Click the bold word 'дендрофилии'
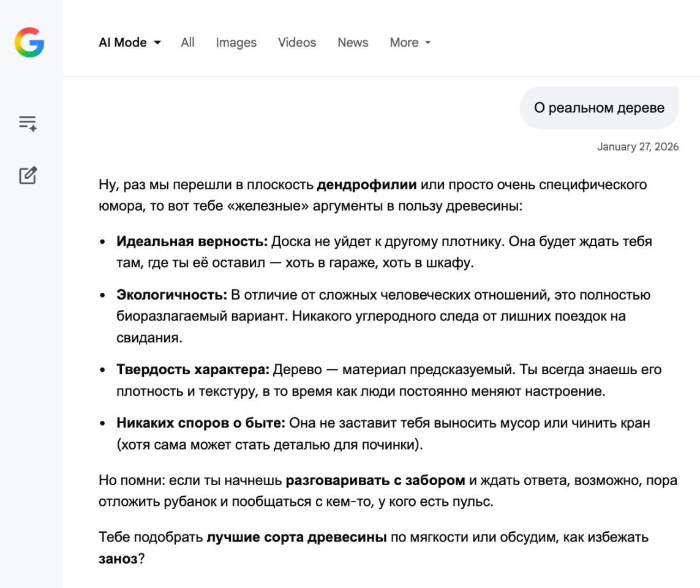Screen dimensions: 700x588 tap(366, 185)
